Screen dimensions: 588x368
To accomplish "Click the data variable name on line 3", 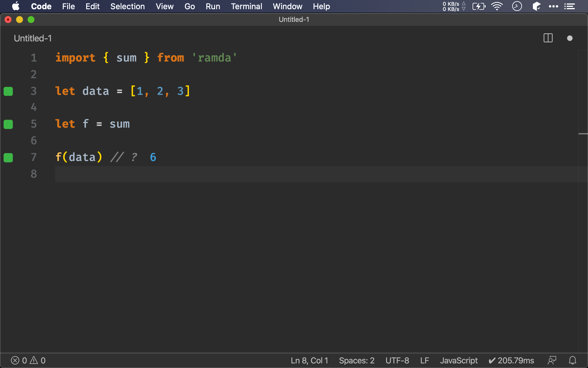I will pyautogui.click(x=96, y=91).
